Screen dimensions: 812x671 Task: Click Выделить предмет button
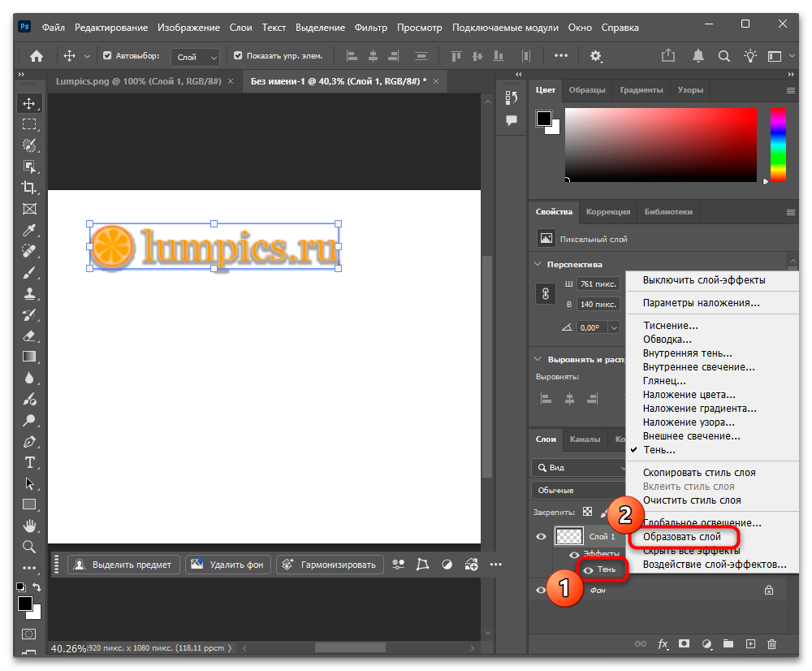pos(123,565)
